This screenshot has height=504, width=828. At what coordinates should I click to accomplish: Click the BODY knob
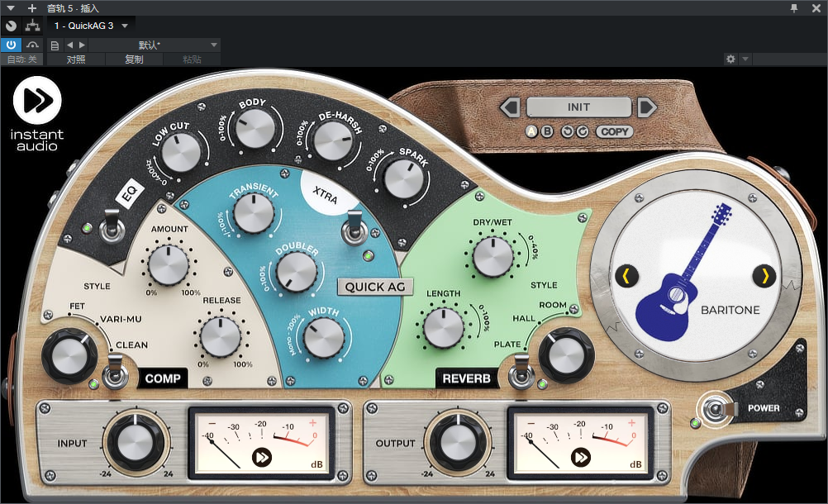coord(255,128)
